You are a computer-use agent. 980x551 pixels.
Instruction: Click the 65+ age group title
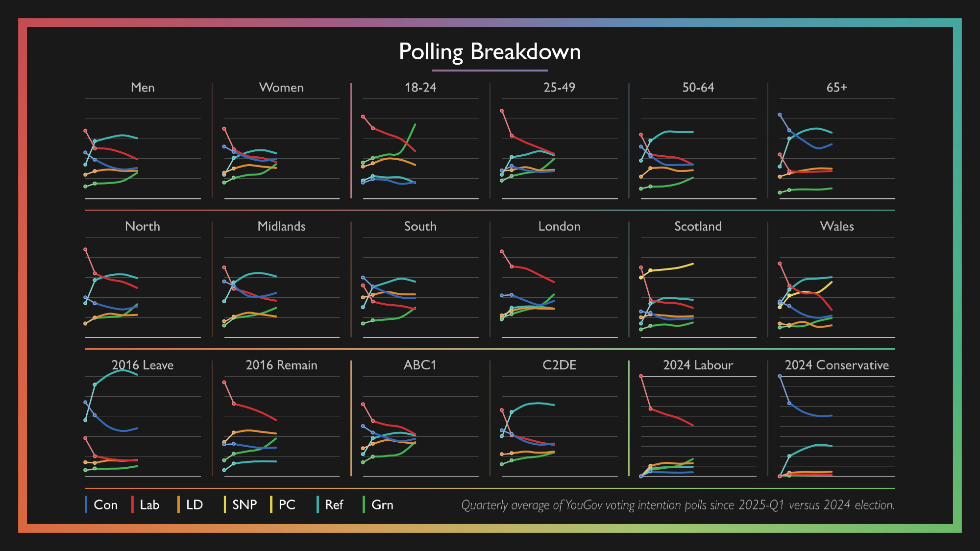[x=836, y=88]
